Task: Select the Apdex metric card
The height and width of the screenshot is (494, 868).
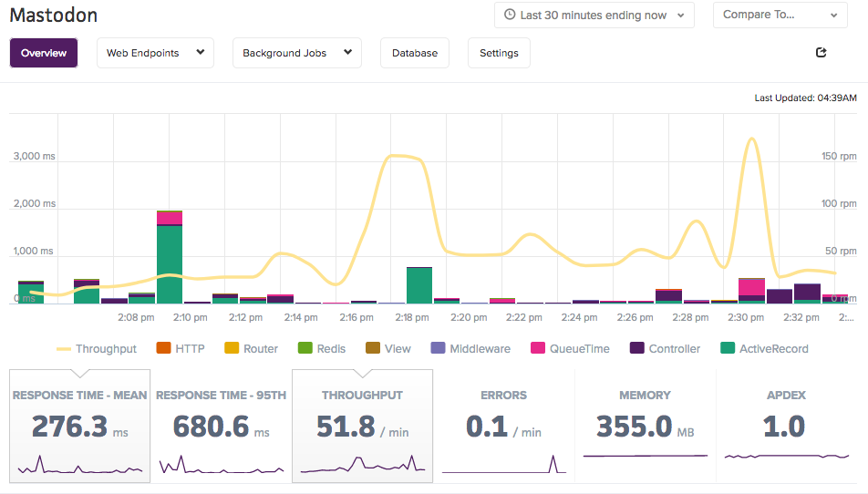Action: click(787, 426)
